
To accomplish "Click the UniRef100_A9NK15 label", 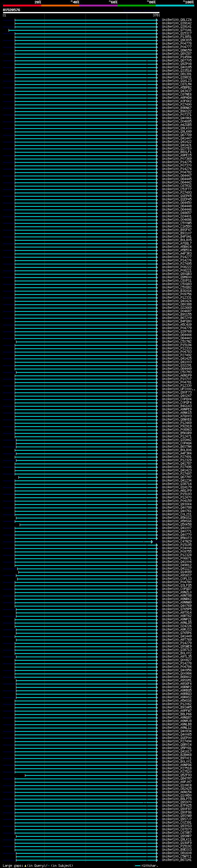I will pos(177,413).
